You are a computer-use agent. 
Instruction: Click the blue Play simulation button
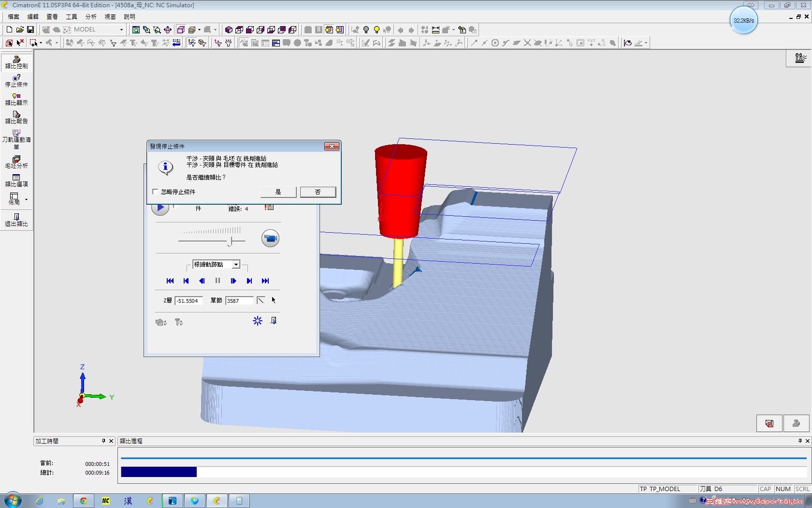(160, 209)
